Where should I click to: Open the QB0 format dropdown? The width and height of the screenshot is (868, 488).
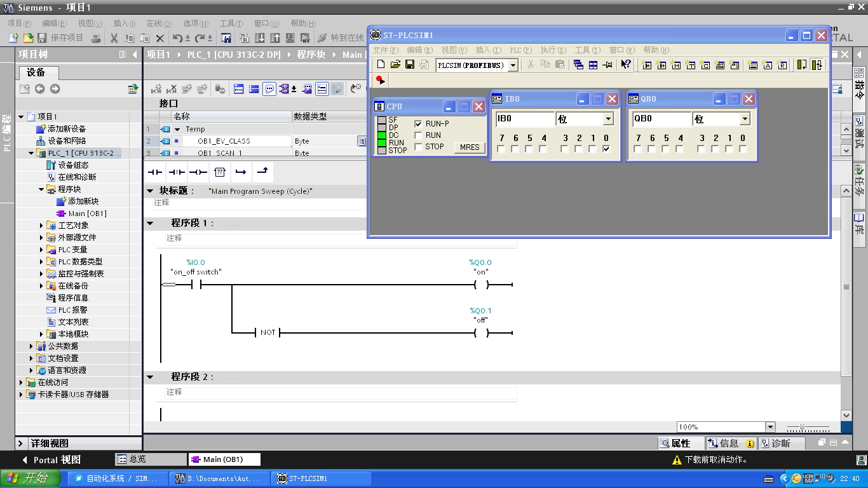coord(745,119)
